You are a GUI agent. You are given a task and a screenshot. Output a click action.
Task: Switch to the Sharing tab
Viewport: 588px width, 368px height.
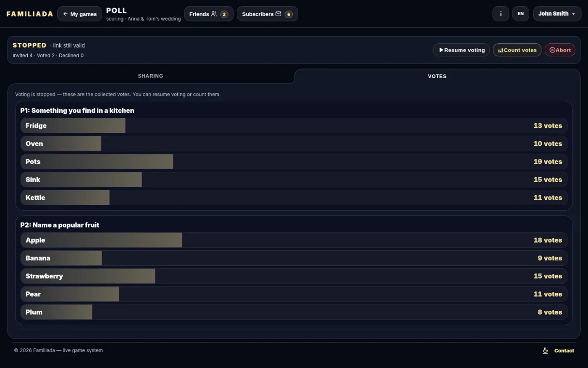pos(150,76)
